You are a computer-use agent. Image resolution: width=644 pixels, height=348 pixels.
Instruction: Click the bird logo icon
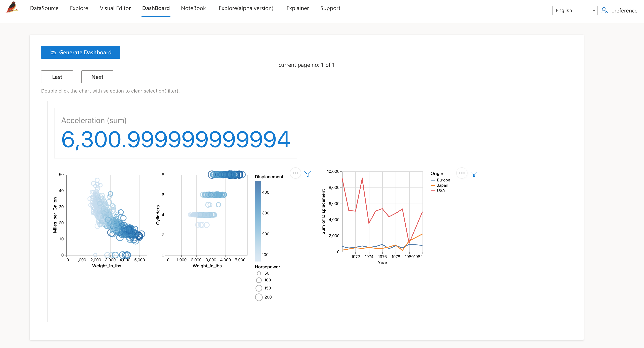12,7
